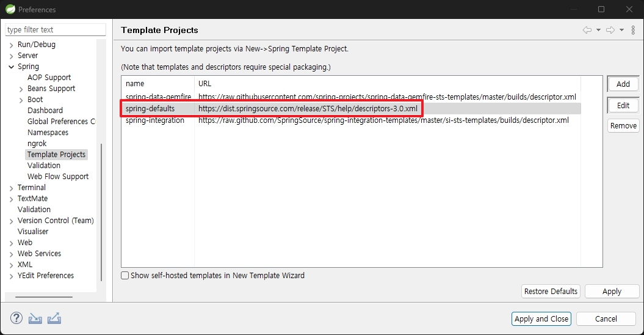Select the spring-defaults template row
The image size is (644, 335).
(x=351, y=109)
